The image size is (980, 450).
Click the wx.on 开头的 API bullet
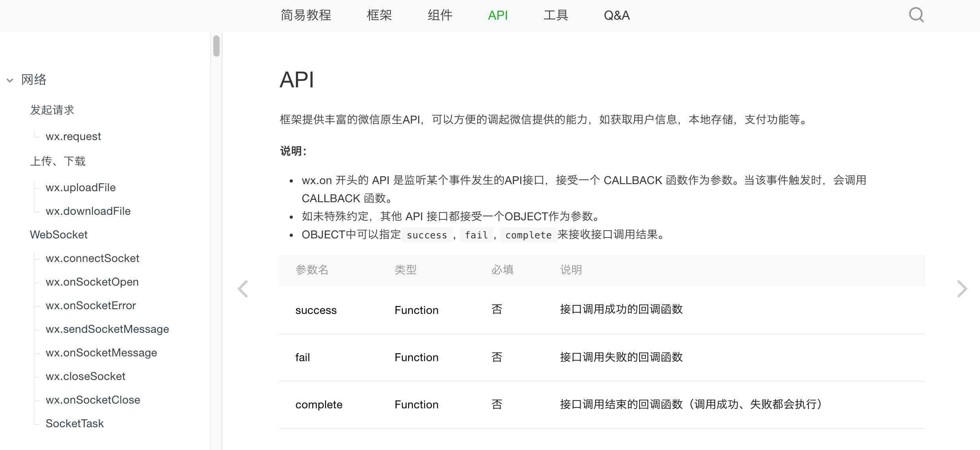pos(584,189)
